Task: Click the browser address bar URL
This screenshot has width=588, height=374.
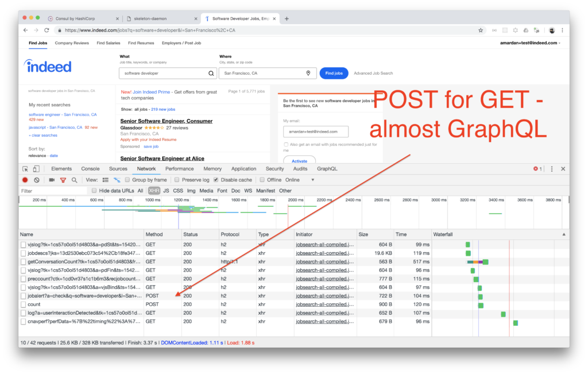Action: coord(150,30)
